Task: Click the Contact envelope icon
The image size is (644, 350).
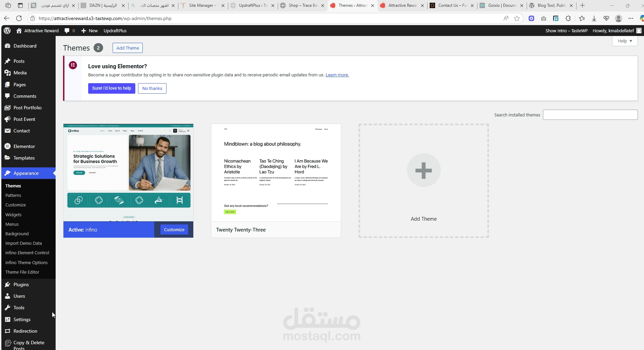Action: (7, 131)
